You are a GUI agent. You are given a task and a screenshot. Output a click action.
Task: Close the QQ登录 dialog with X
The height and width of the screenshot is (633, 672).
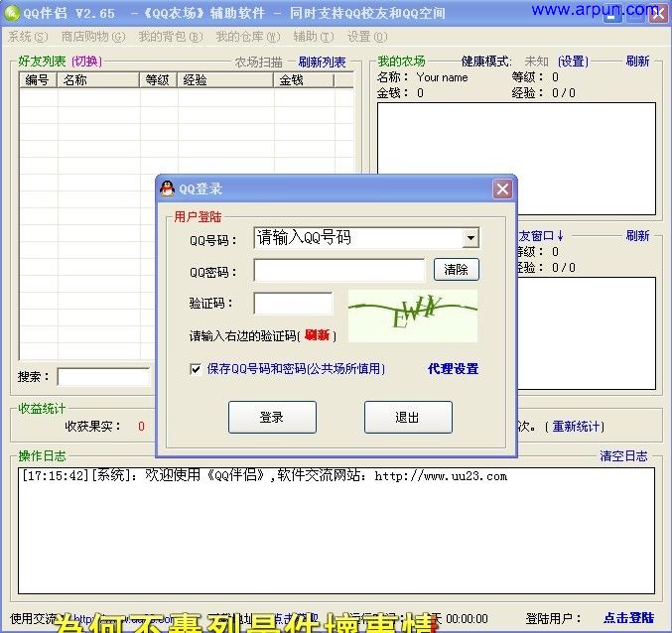pyautogui.click(x=503, y=189)
